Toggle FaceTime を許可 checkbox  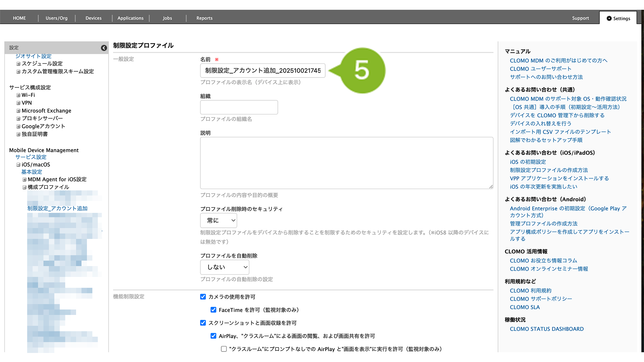click(x=213, y=310)
